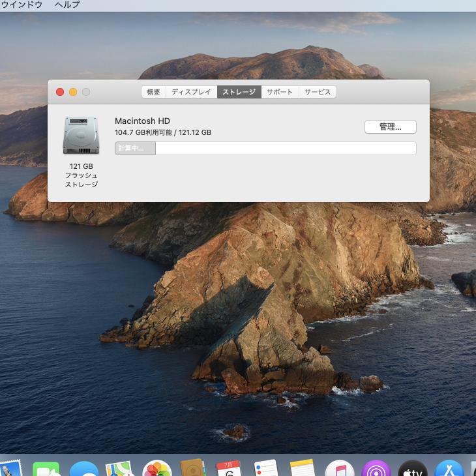
Task: Open the Messages app in the Dock
Action: 83,469
